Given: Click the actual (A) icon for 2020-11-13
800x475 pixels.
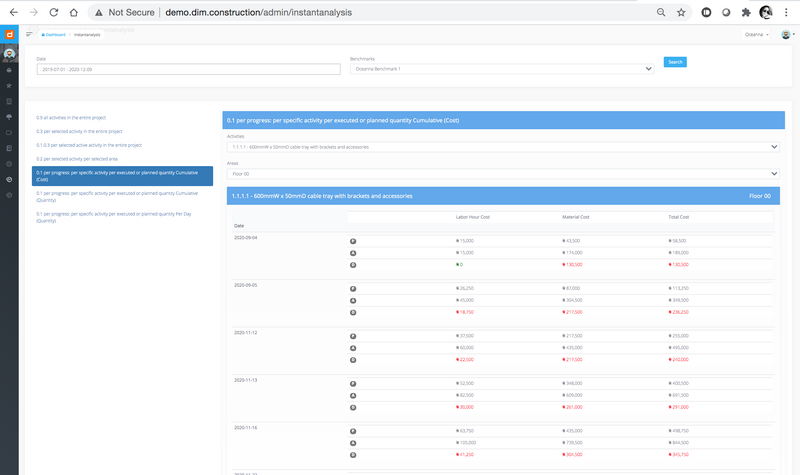Looking at the screenshot, I should coord(353,395).
